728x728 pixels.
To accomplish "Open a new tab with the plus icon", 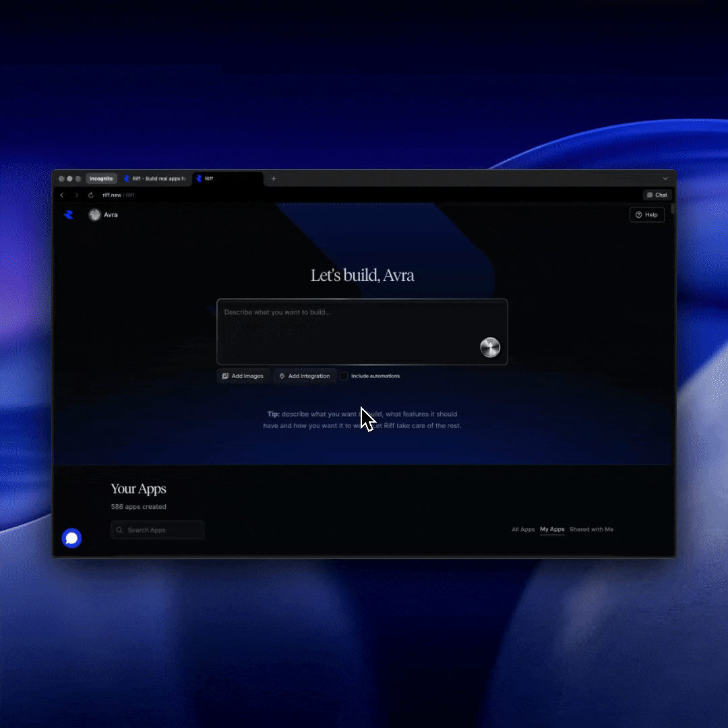I will pos(274,179).
